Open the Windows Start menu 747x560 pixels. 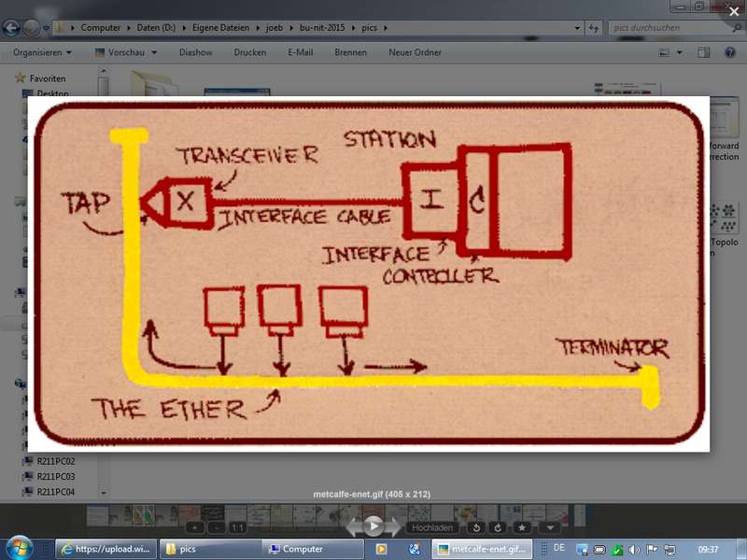tap(20, 548)
